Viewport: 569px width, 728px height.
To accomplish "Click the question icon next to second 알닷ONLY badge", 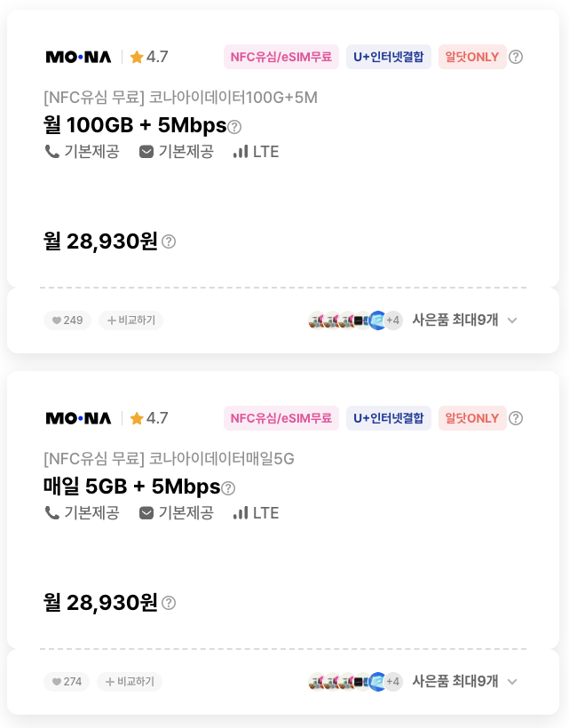I will [516, 418].
